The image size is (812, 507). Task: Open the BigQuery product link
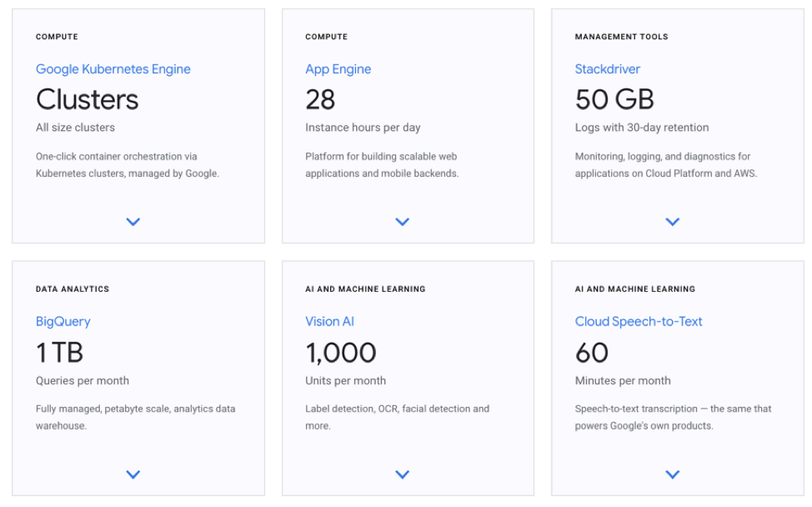click(x=63, y=322)
